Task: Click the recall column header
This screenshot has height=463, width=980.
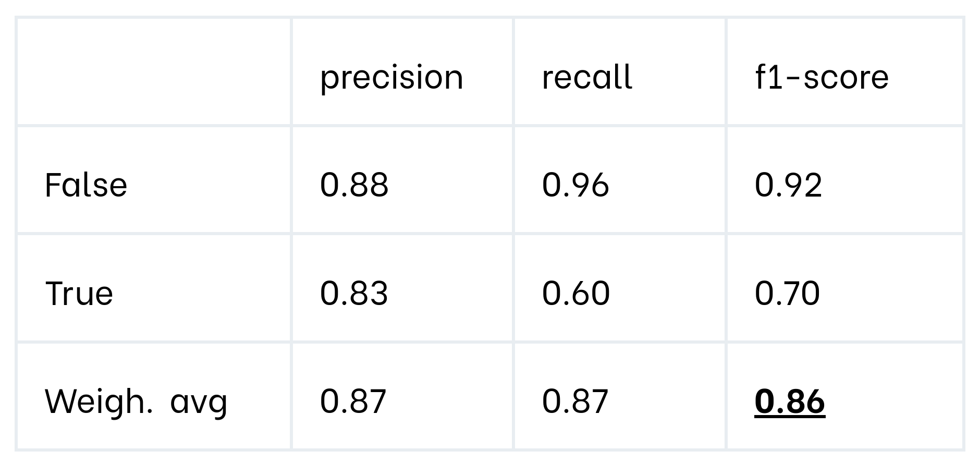Action: tap(587, 77)
